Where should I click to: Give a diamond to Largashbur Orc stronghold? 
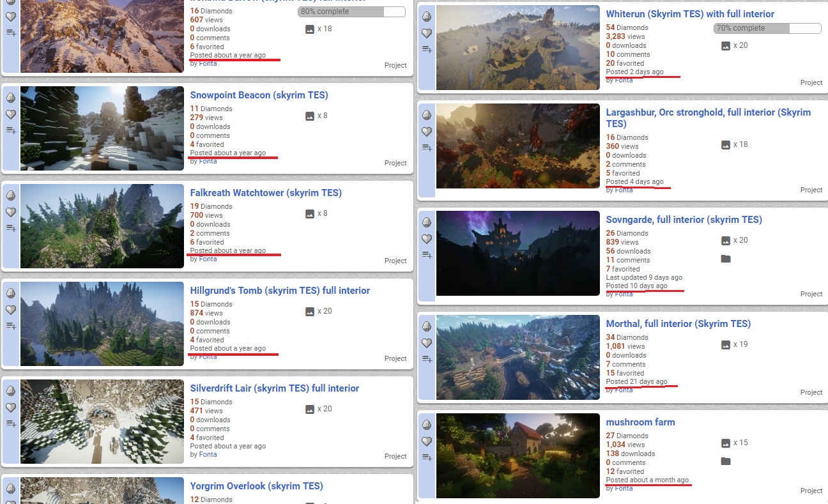pos(427,116)
